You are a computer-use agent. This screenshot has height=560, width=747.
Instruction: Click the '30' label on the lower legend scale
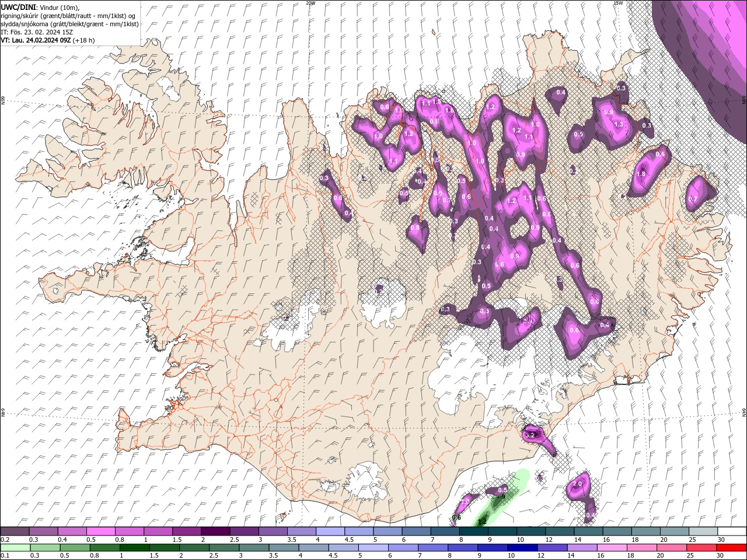(721, 556)
